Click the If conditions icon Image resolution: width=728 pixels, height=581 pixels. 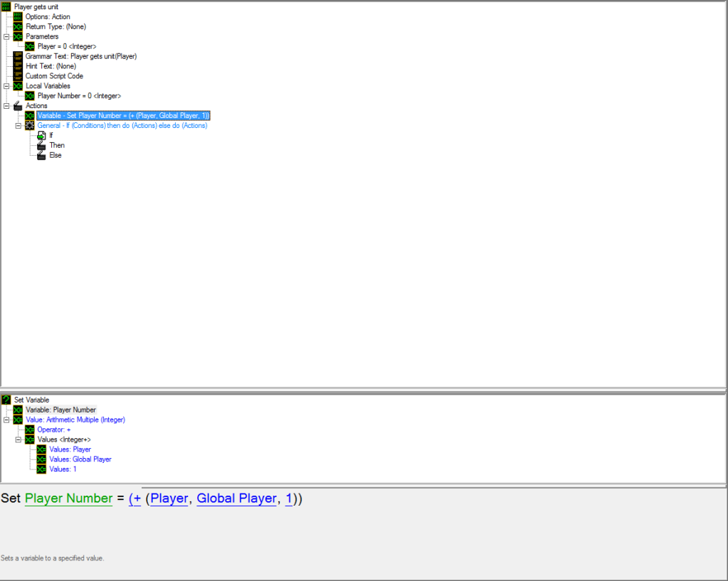[41, 136]
